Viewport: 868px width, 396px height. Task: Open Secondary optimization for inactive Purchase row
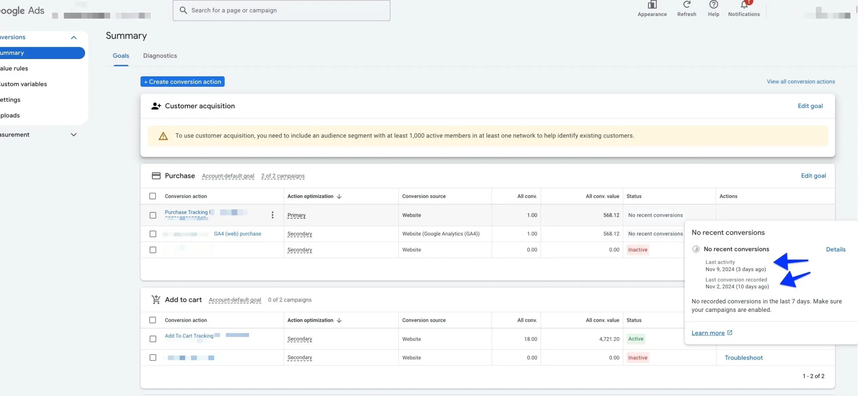tap(299, 250)
